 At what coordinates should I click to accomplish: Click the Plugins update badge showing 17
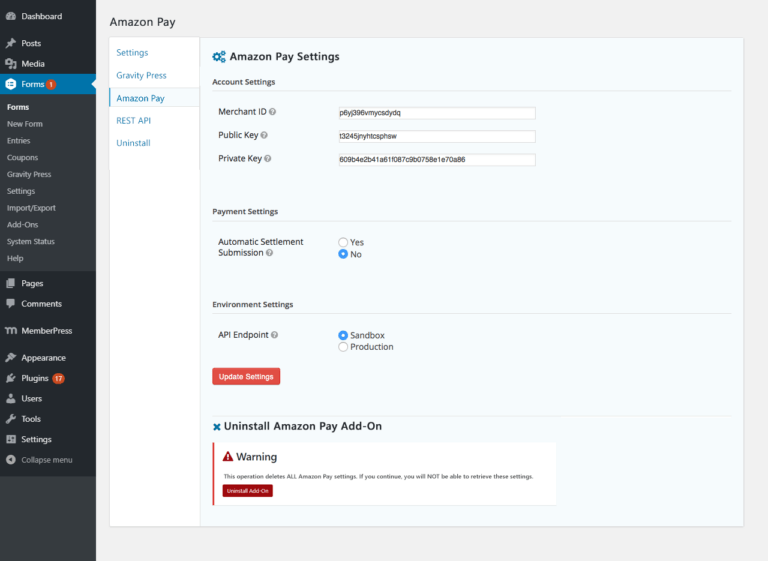coord(59,378)
